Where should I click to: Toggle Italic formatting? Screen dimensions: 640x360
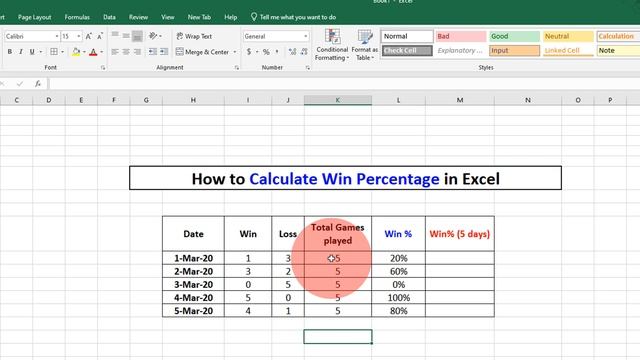point(21,52)
